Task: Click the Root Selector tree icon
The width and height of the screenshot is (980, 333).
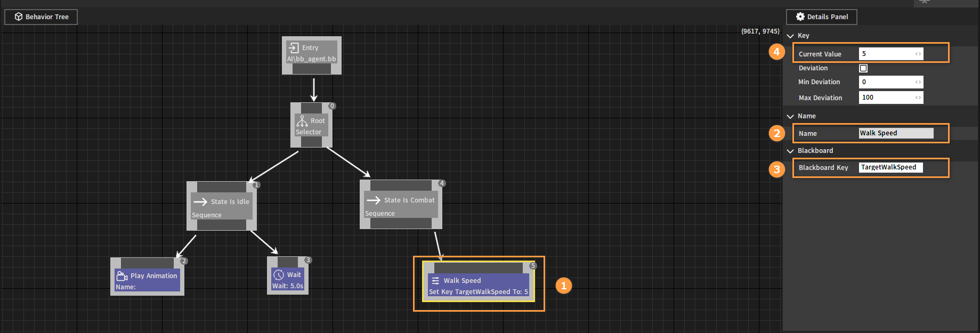Action: click(x=302, y=121)
